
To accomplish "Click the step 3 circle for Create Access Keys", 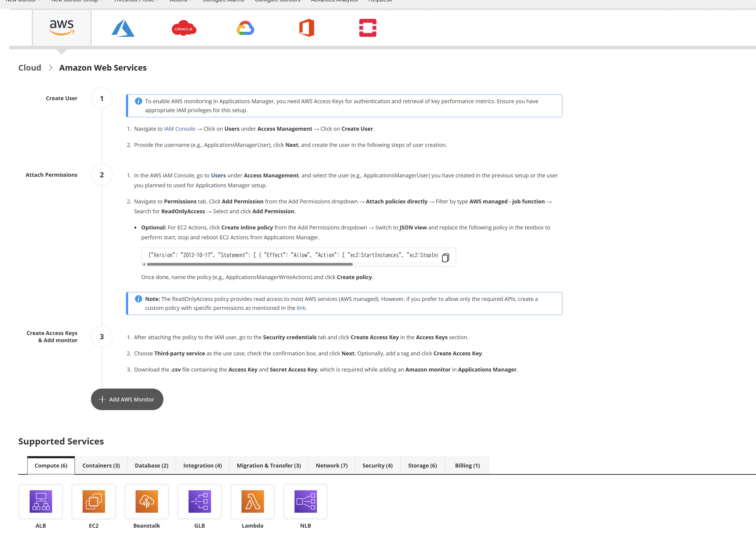I will pos(102,337).
